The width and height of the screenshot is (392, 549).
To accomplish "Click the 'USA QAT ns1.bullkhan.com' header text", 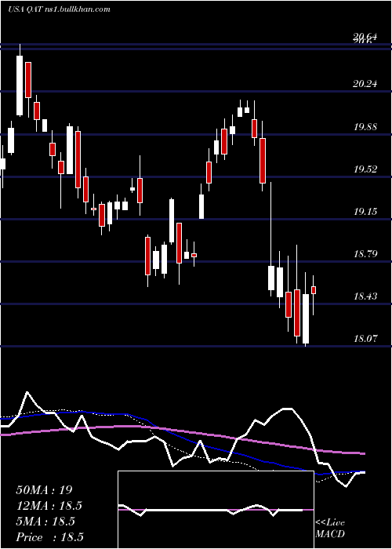I will 59,9.
